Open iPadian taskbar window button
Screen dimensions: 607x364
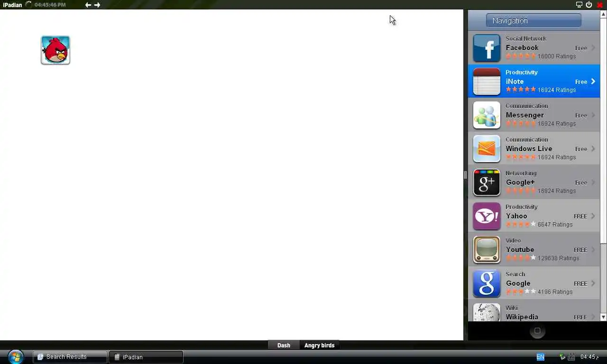coord(146,357)
